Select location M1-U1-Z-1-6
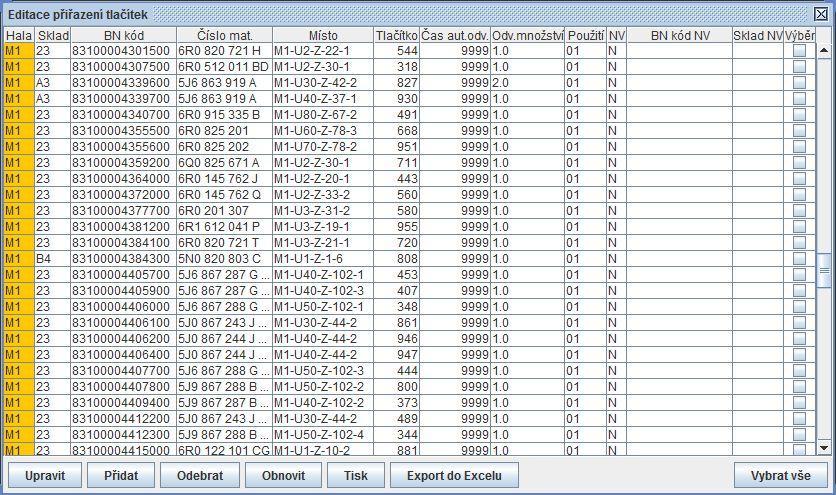Viewport: 836px width, 495px height. 323,259
